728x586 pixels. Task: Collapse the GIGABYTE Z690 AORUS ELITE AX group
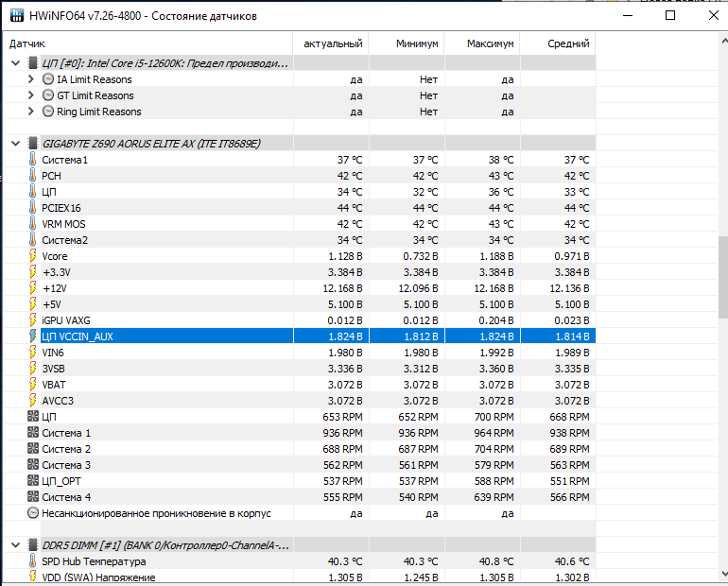(16, 144)
